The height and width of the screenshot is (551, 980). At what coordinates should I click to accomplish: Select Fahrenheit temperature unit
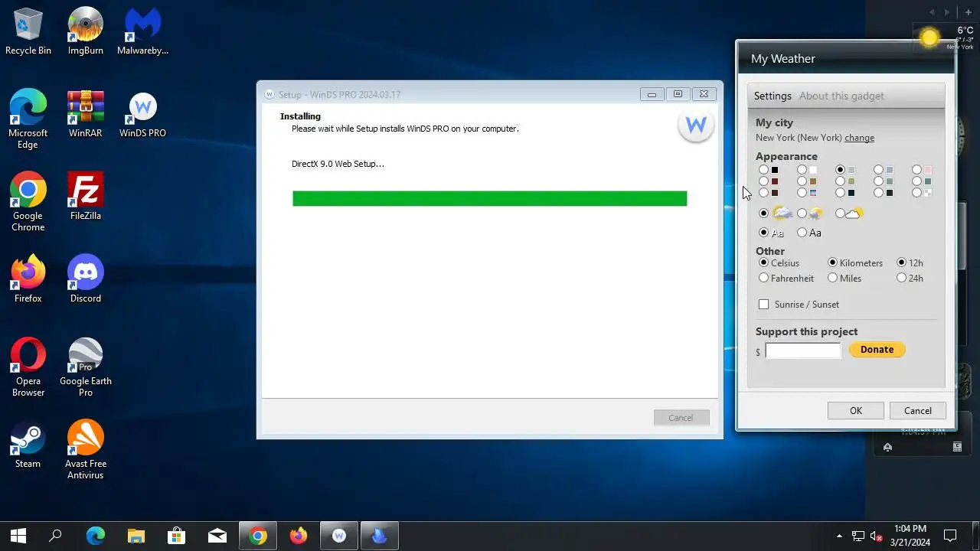[763, 279]
